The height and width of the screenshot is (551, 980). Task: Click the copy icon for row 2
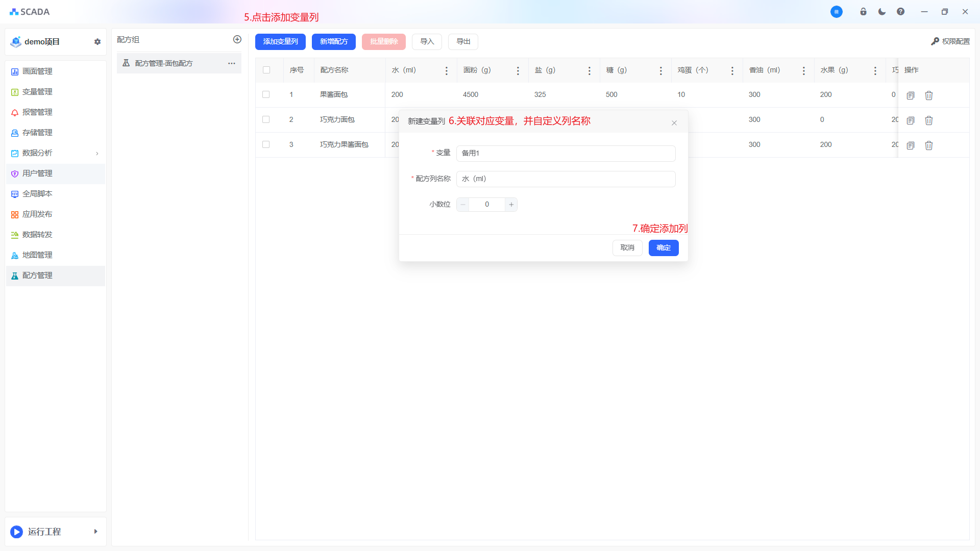point(910,120)
